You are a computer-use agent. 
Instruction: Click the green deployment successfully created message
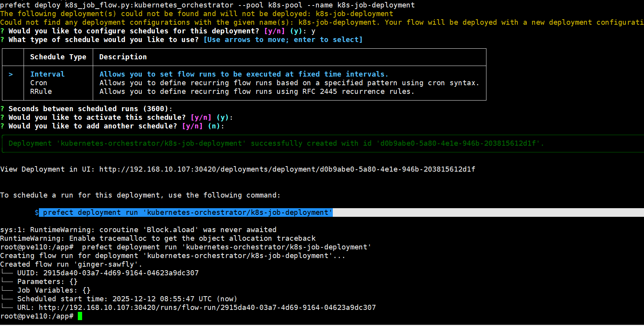pos(276,143)
